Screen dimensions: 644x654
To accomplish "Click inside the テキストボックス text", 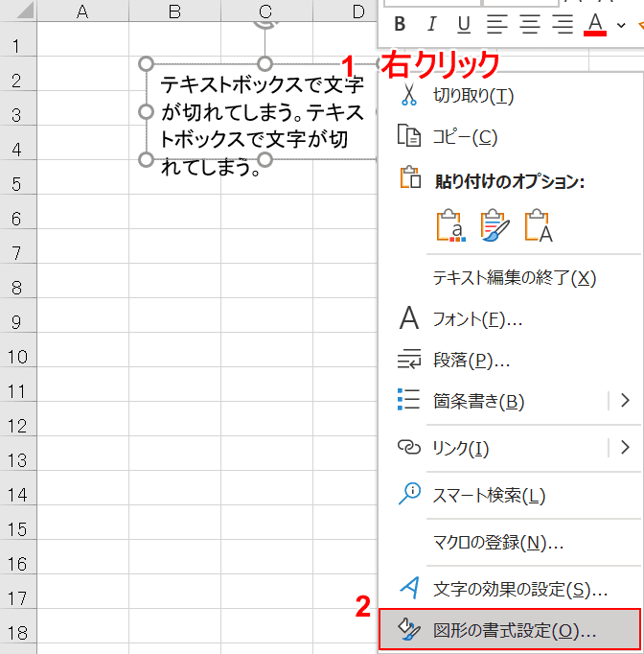I will click(x=262, y=125).
